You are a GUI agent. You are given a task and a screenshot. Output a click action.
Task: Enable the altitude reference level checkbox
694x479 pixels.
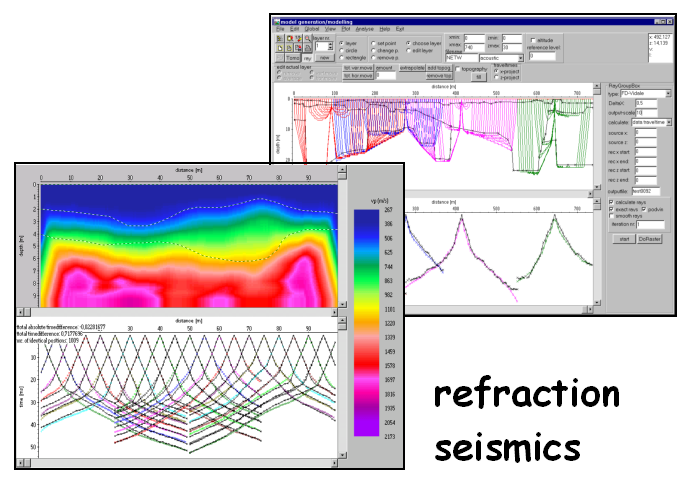(533, 40)
